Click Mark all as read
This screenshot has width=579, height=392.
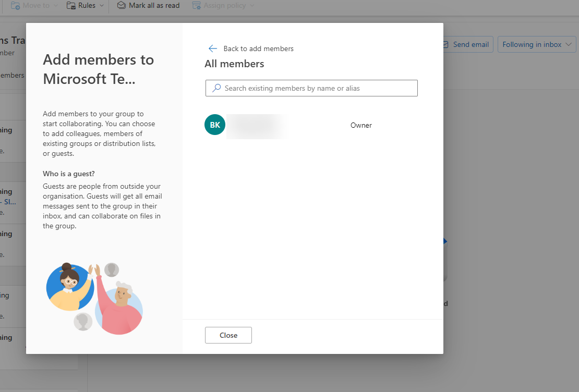(x=149, y=6)
